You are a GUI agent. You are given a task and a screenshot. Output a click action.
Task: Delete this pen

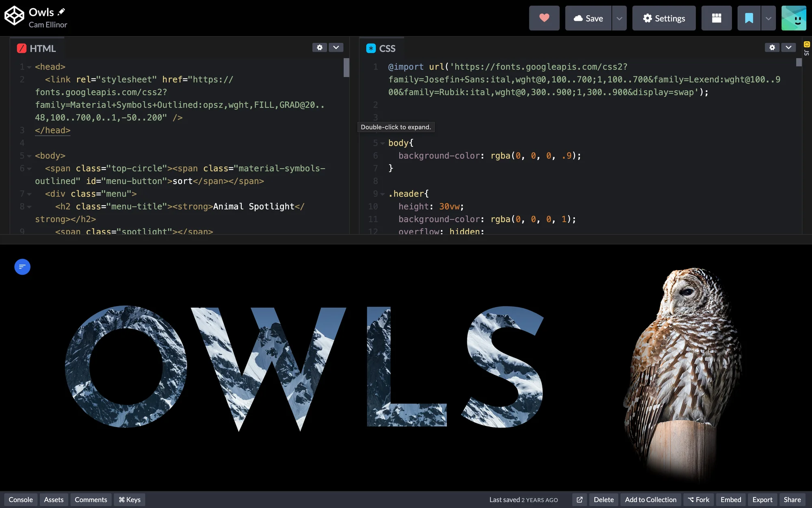tap(604, 499)
